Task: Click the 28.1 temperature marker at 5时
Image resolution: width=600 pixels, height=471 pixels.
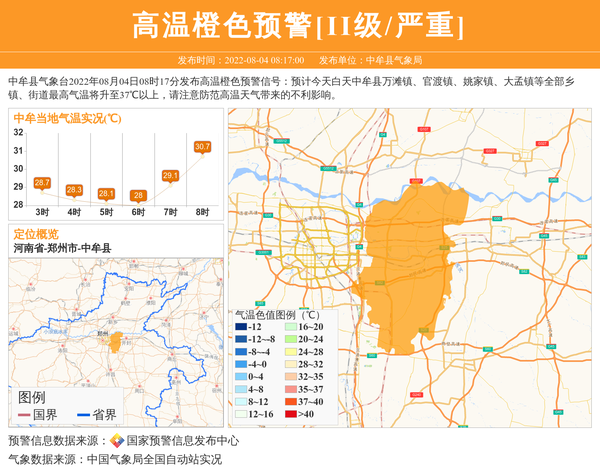Action: (x=106, y=194)
